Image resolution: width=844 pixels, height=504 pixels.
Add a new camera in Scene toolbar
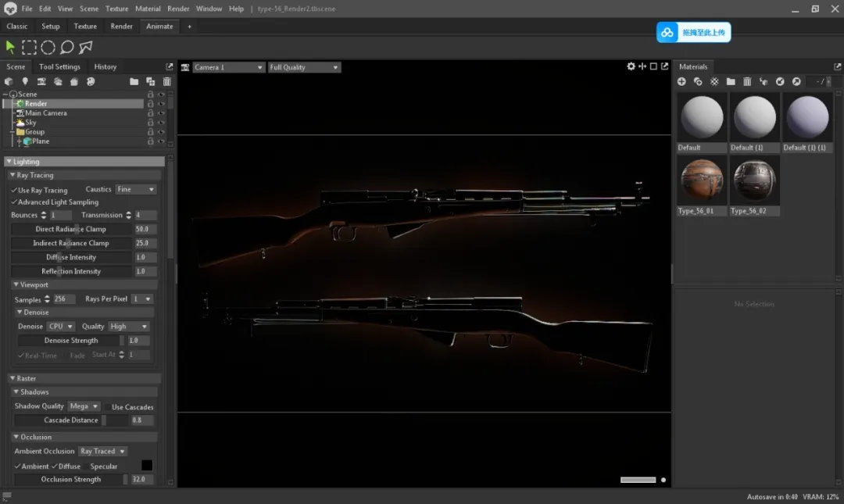pyautogui.click(x=41, y=81)
